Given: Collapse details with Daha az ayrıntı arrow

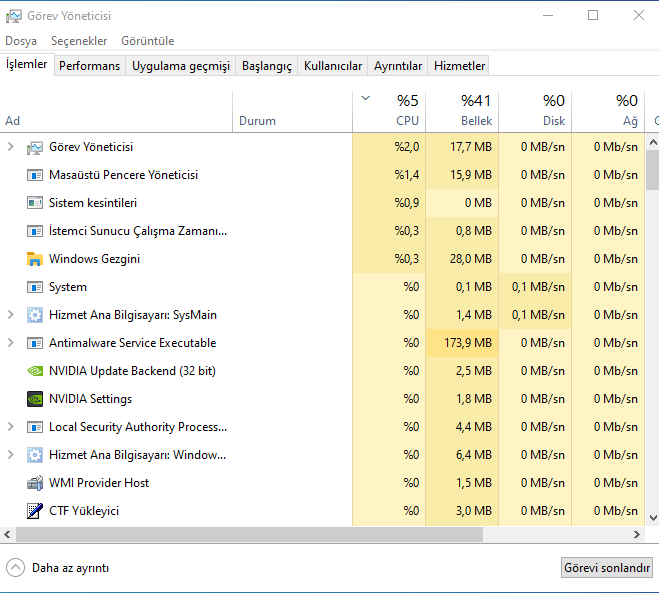Looking at the screenshot, I should click(16, 568).
